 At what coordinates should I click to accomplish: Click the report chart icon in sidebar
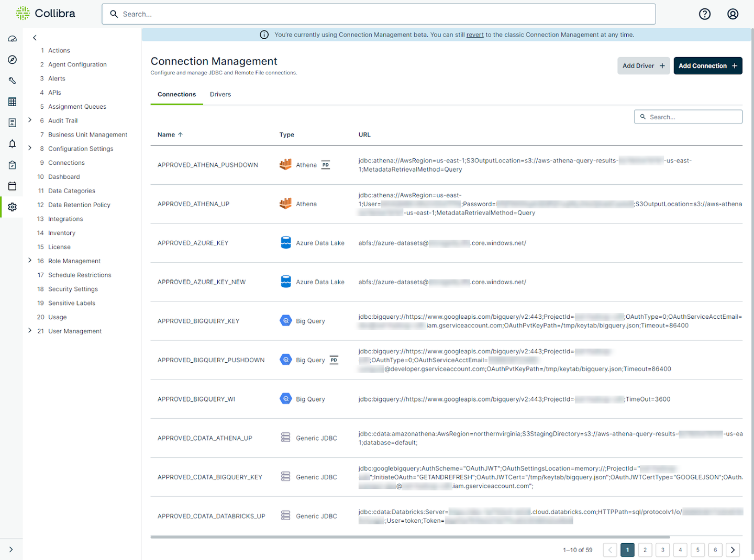[12, 123]
